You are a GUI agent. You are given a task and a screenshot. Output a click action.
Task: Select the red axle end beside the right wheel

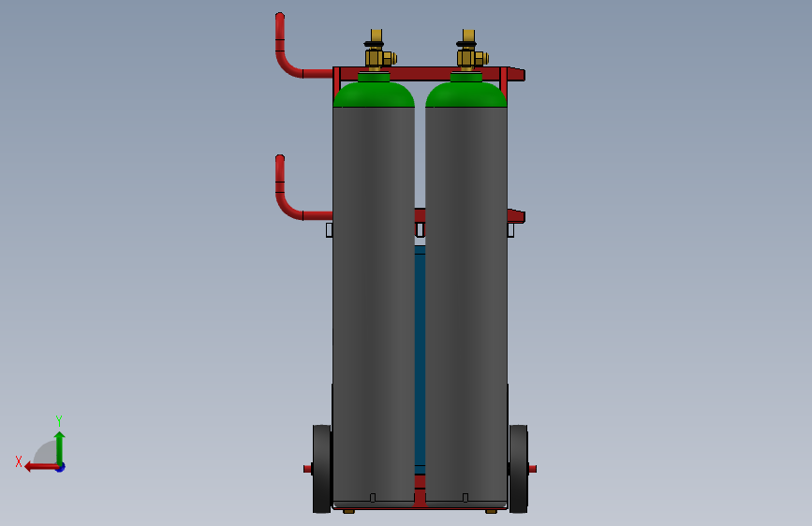(x=532, y=469)
